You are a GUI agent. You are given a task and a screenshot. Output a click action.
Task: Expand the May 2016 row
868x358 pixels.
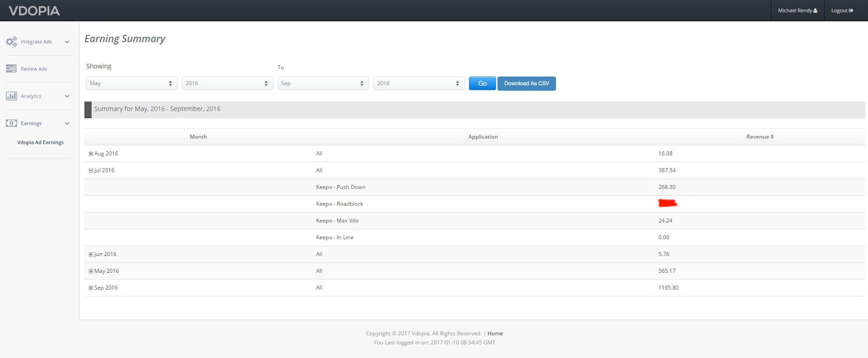pos(91,271)
